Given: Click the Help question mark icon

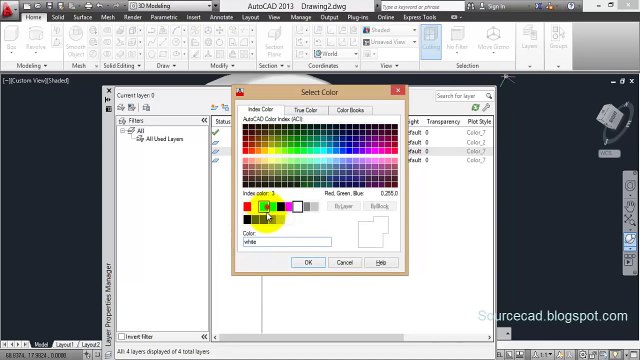Looking at the screenshot, I should [x=571, y=6].
